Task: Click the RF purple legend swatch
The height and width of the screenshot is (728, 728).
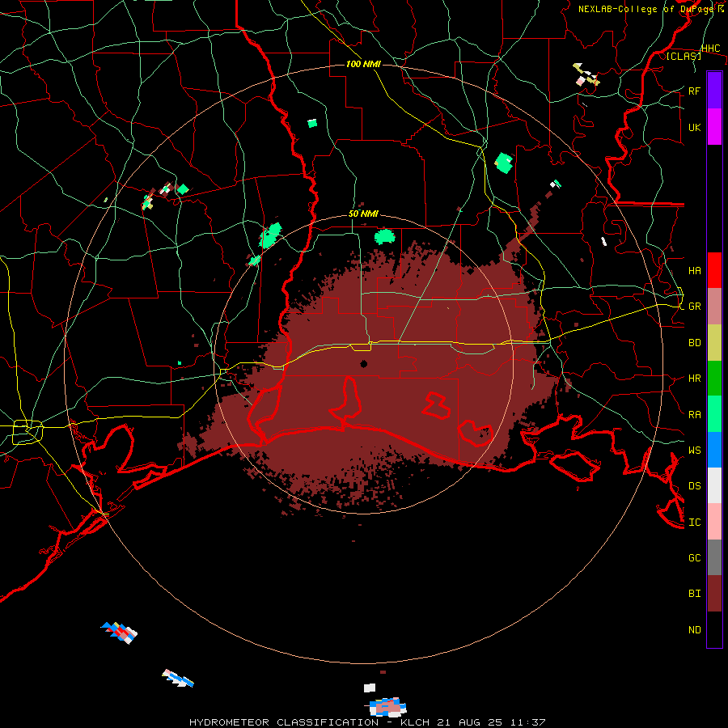Action: [714, 91]
